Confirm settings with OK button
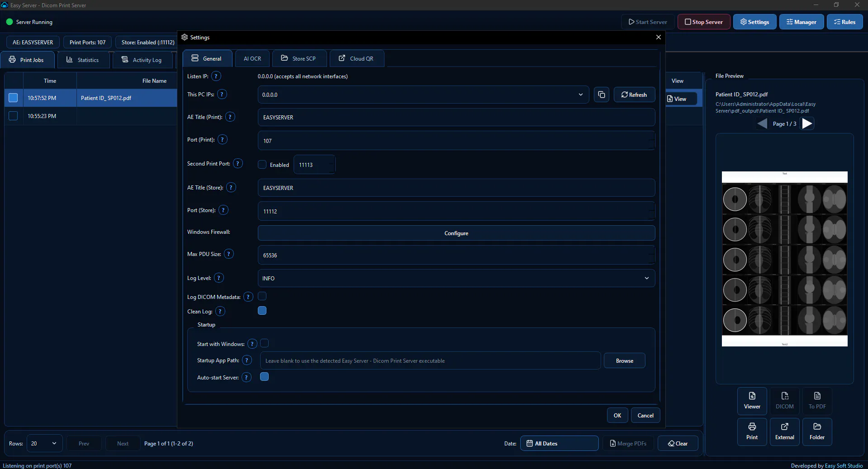This screenshot has height=469, width=868. click(x=617, y=415)
